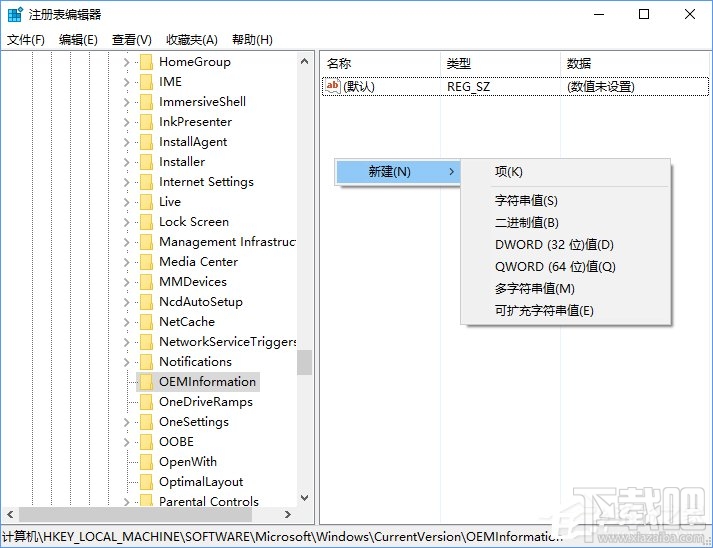Click the NcdAutoSetup folder icon

pyautogui.click(x=146, y=302)
